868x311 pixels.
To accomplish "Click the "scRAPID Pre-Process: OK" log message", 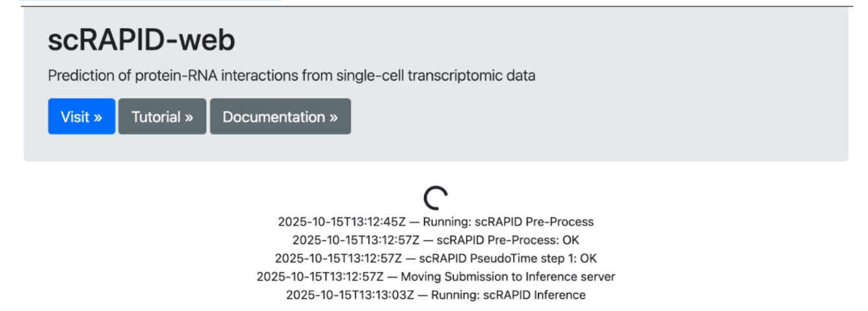I will 508,240.
